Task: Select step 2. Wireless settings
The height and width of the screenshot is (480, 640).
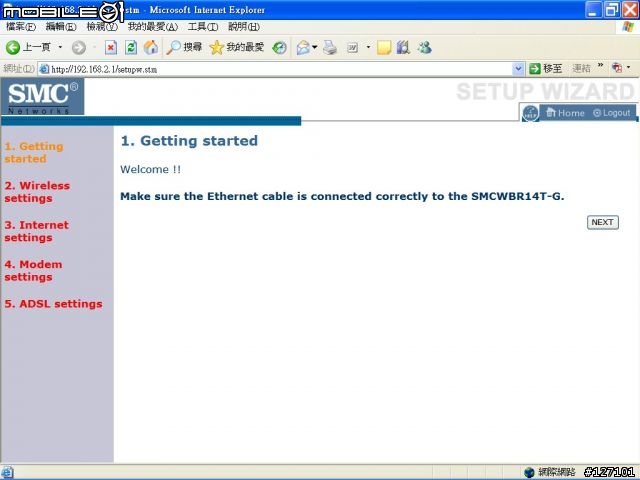Action: click(x=37, y=192)
